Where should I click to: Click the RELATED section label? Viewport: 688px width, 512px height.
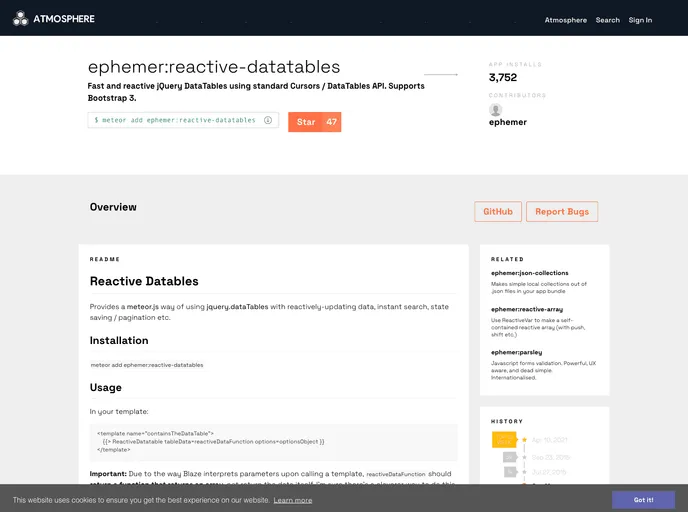(x=507, y=259)
